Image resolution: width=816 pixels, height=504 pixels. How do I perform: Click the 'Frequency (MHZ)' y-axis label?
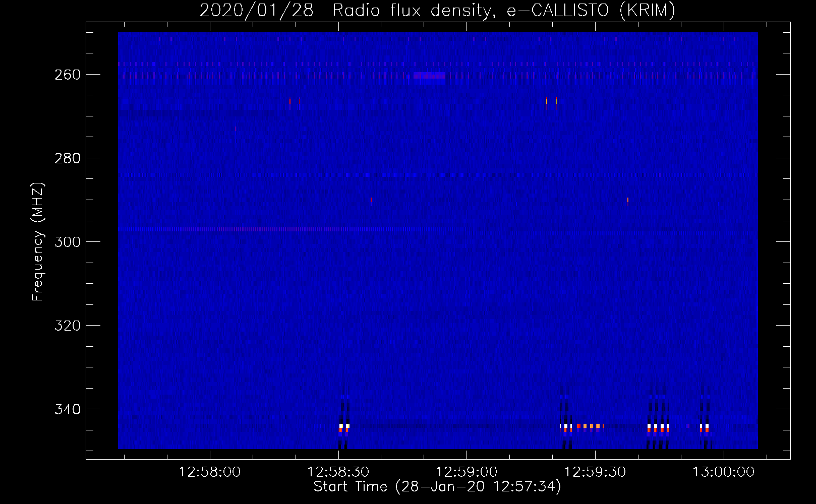[38, 241]
